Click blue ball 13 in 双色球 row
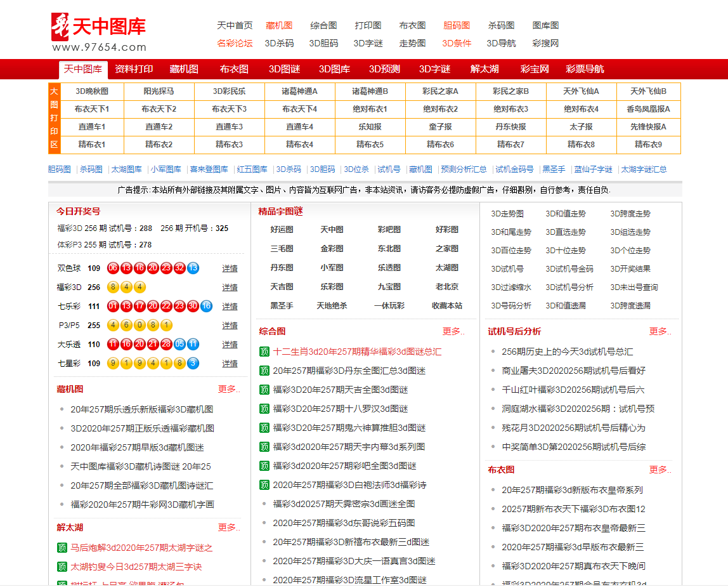The height and width of the screenshot is (587, 728). (x=193, y=268)
